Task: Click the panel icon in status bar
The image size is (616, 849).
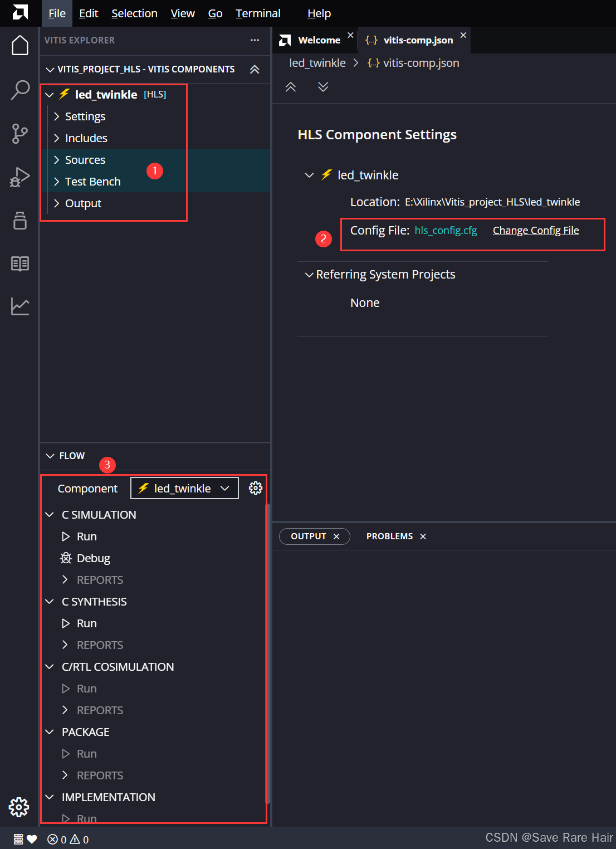Action: pyautogui.click(x=18, y=840)
